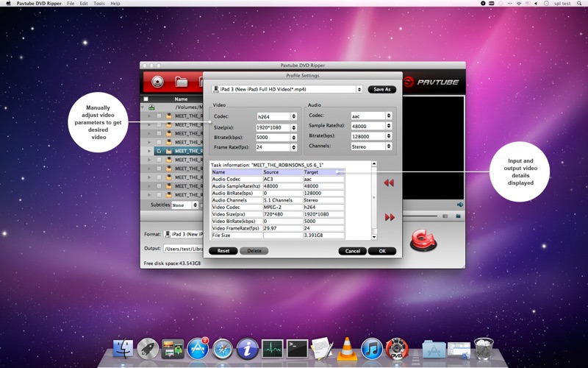Launch VLC cone icon in Dock
588x368 pixels.
pyautogui.click(x=347, y=348)
